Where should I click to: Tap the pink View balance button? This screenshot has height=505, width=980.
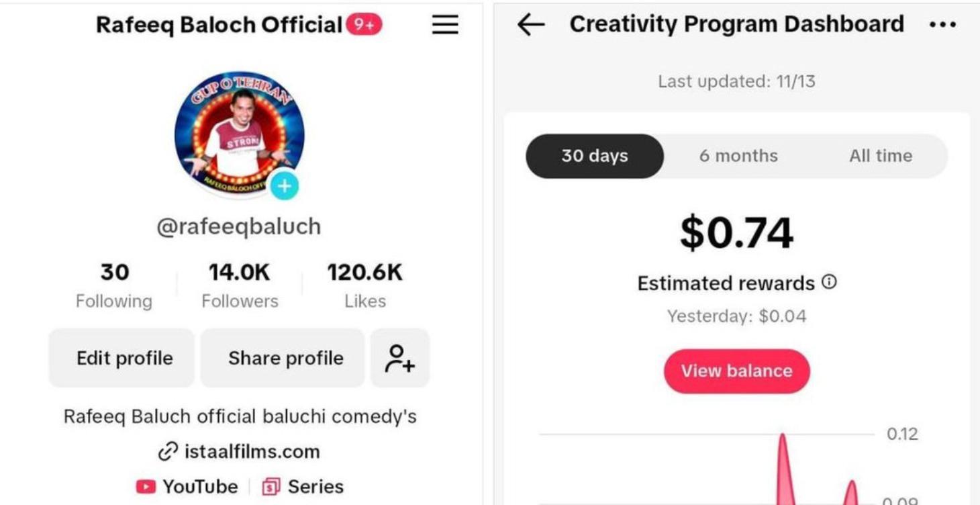pos(736,371)
